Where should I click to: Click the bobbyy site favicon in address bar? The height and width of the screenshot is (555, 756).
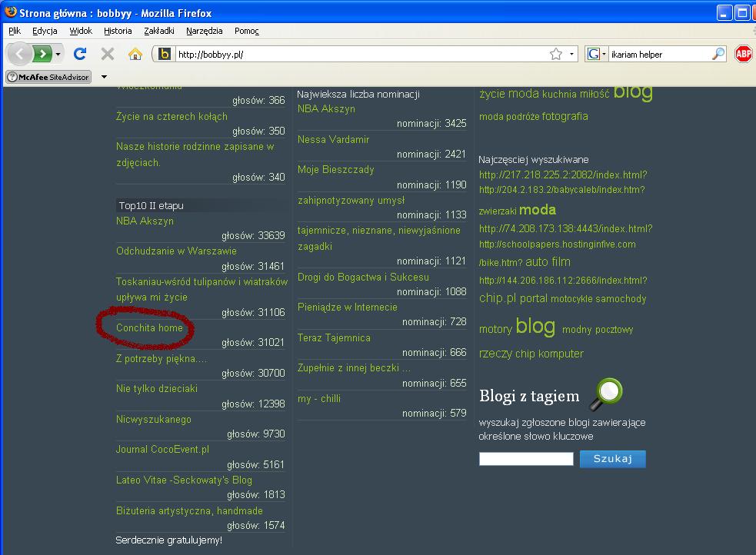pos(165,54)
